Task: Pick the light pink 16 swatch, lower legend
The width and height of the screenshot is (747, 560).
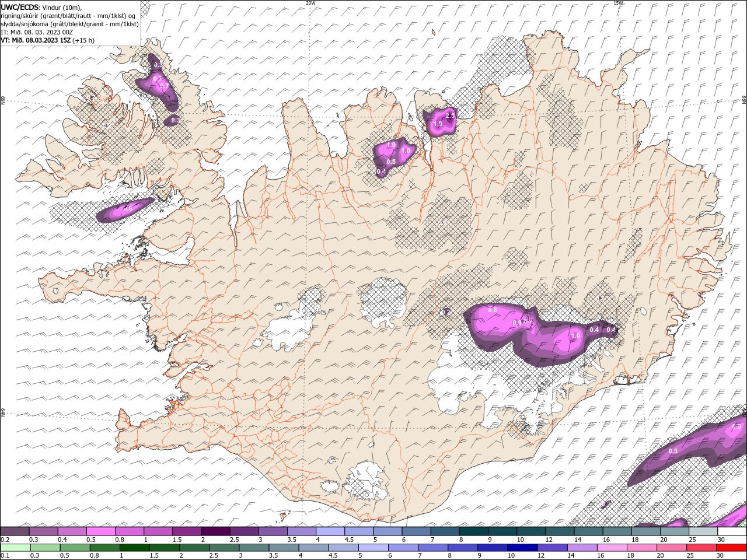Action: [612, 548]
